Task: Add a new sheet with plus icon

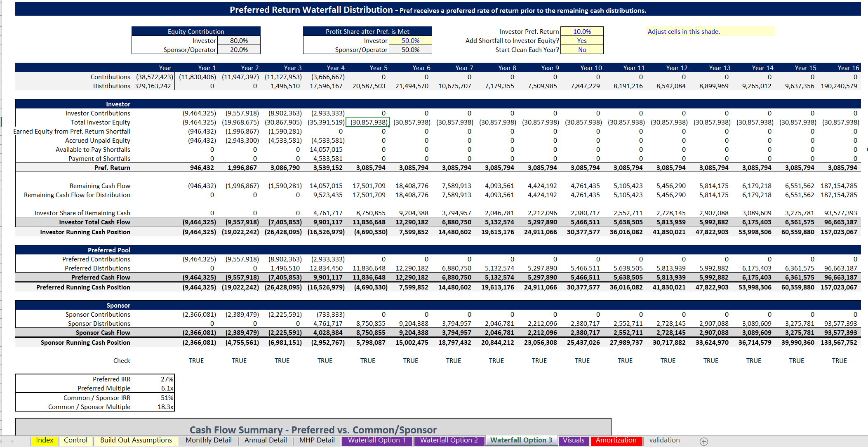Action: click(703, 441)
